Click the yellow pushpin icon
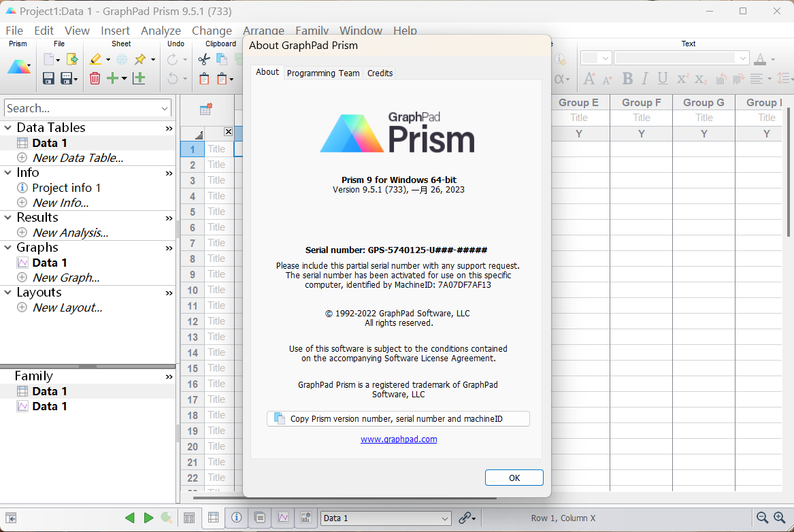The image size is (794, 532). pos(140,59)
